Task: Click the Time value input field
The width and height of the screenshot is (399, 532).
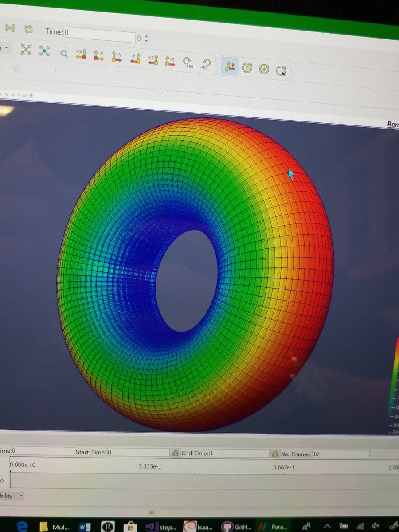Action: [x=100, y=35]
